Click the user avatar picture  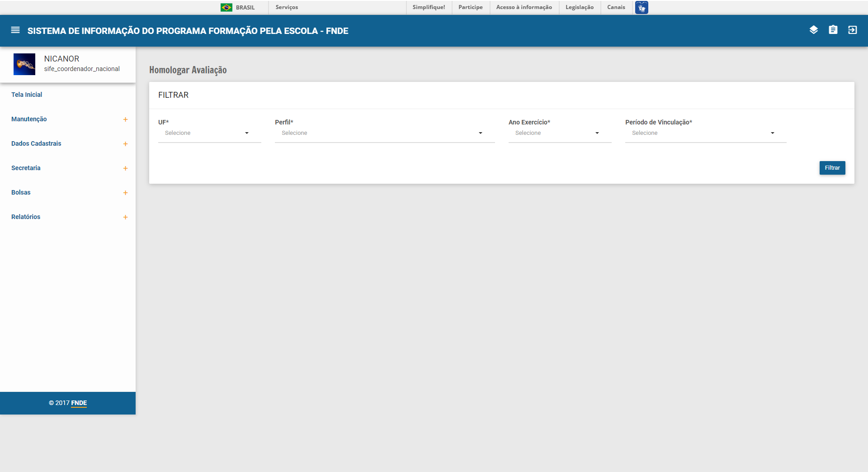tap(24, 64)
